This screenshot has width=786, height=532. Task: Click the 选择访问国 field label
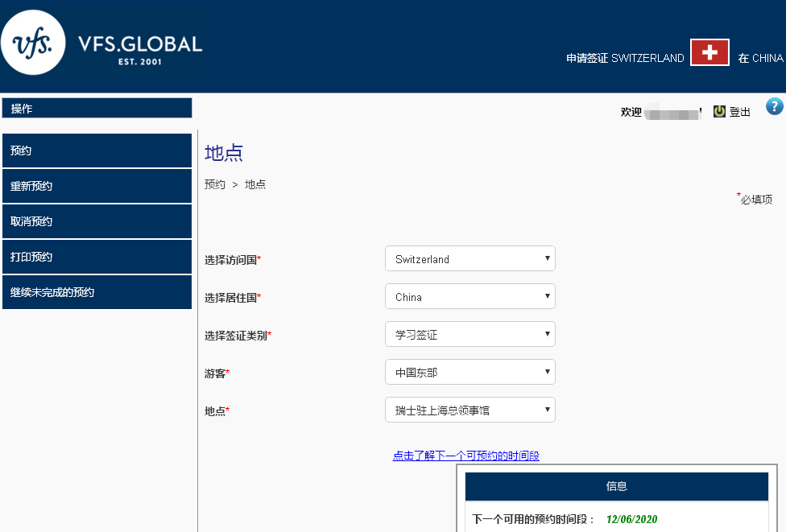pos(231,260)
